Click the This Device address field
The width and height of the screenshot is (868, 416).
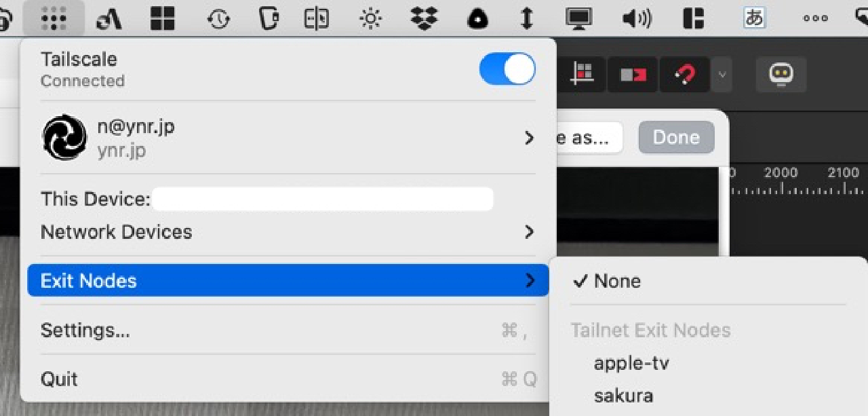[x=323, y=199]
